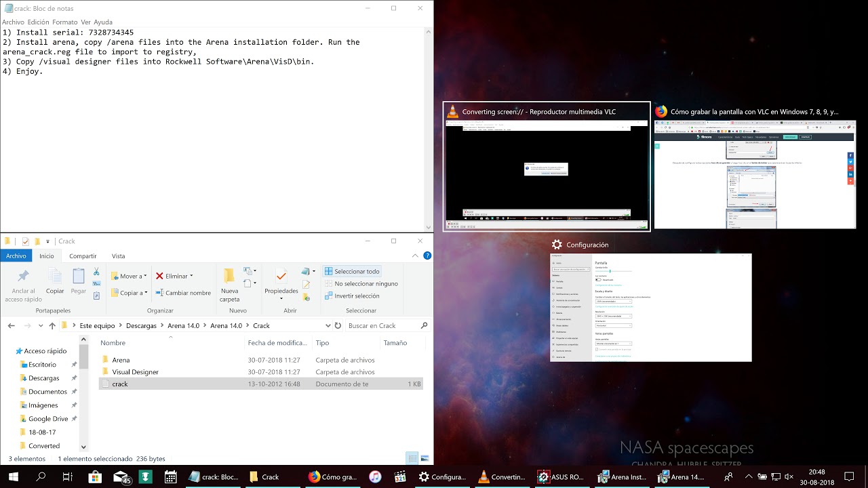The height and width of the screenshot is (488, 868).
Task: Expand the Copiar a dropdown
Action: pos(146,293)
